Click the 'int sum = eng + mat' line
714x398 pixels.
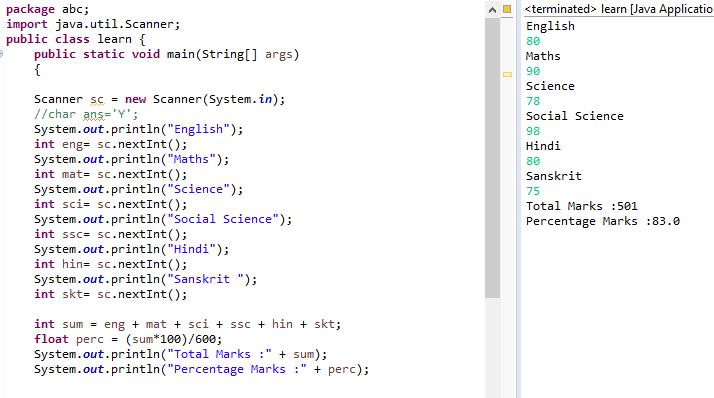point(187,324)
